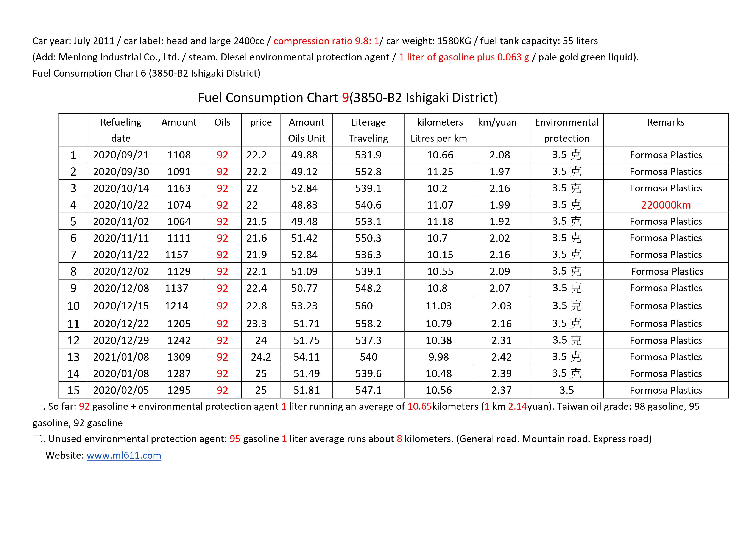Click the oils unit value 54.11

click(307, 357)
